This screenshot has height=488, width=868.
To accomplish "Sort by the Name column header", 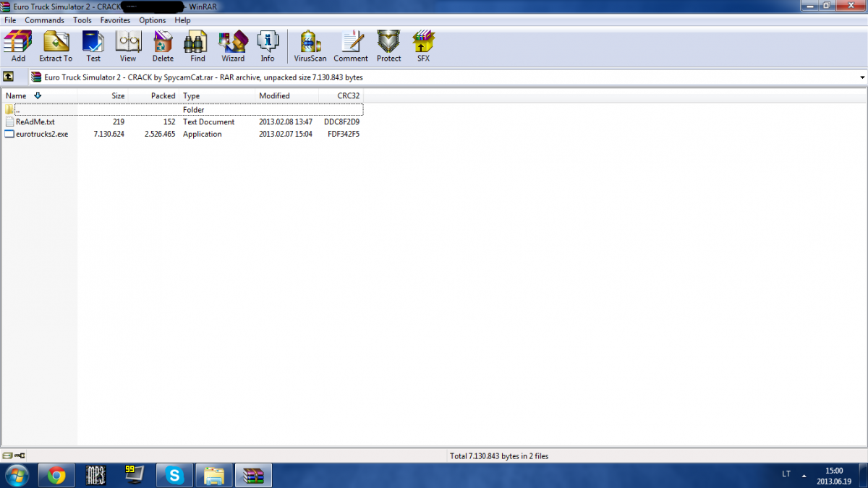I will pos(40,95).
